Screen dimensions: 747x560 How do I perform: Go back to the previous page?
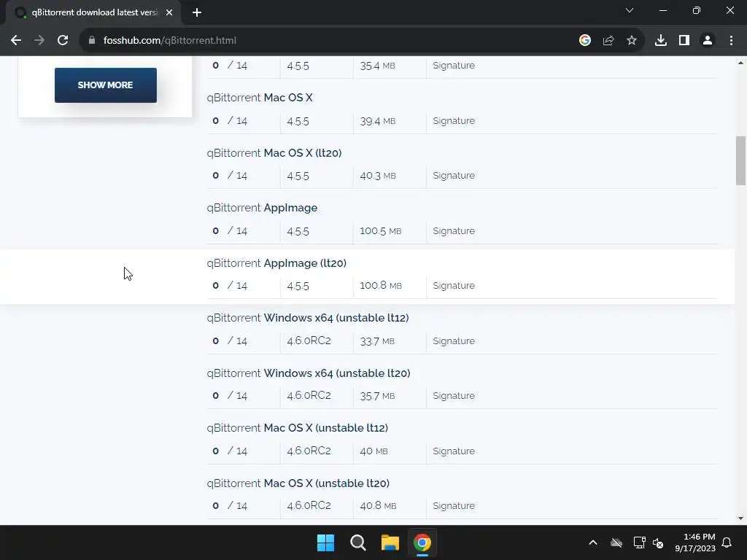(16, 41)
